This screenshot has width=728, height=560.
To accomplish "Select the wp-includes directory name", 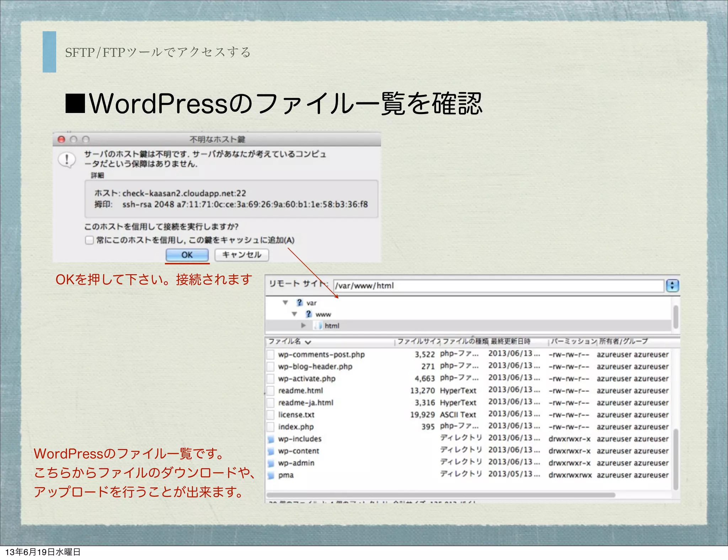I will pyautogui.click(x=300, y=439).
